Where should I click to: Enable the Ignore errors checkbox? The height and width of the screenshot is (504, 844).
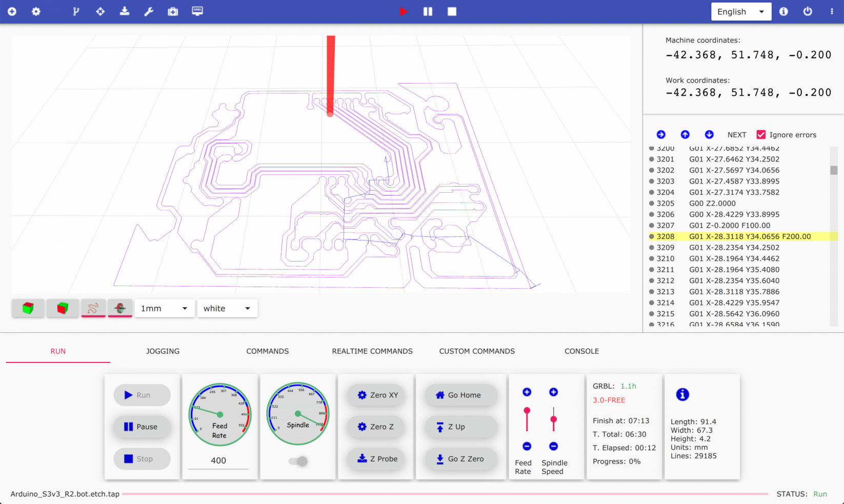point(761,134)
